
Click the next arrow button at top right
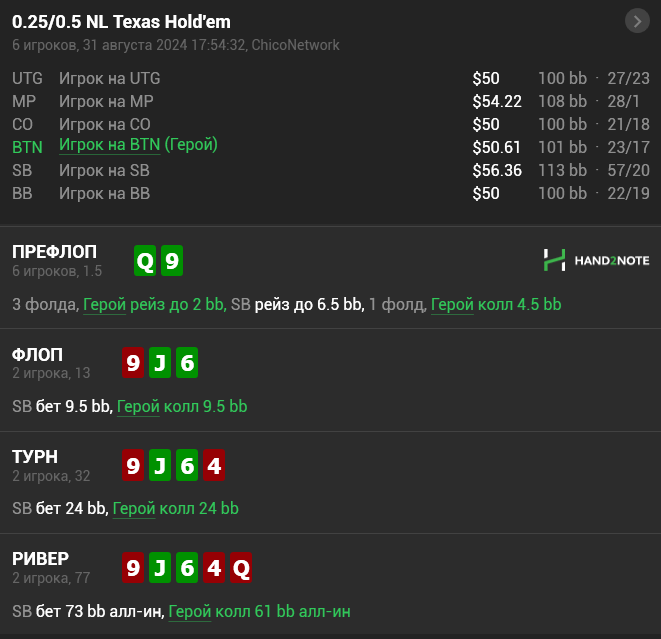tap(637, 20)
